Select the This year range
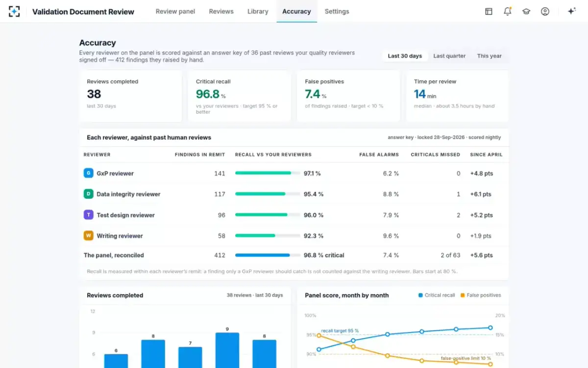This screenshot has height=368, width=588. tap(490, 56)
